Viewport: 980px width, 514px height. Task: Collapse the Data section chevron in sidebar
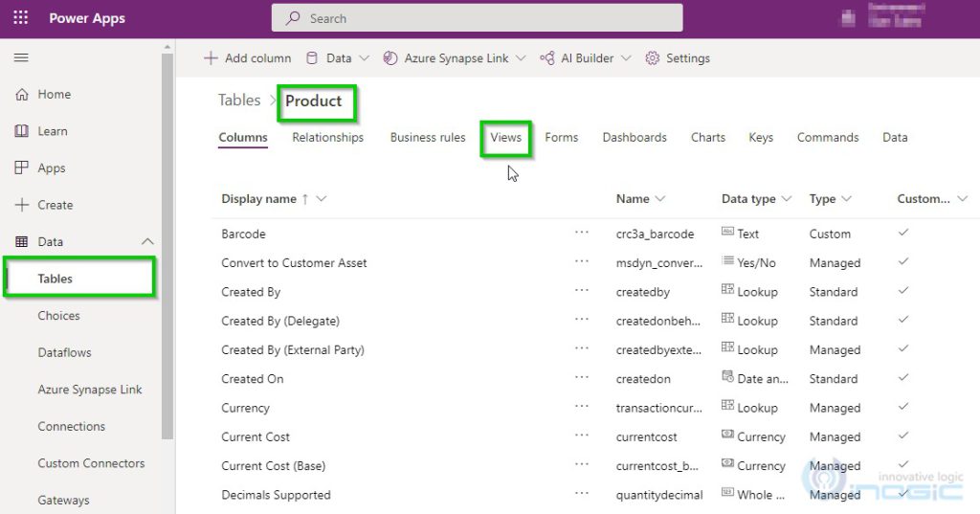pyautogui.click(x=147, y=241)
